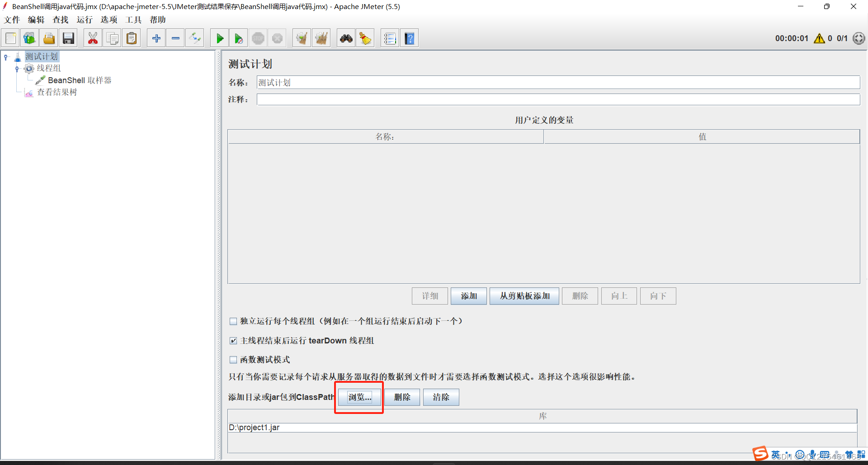Screen dimensions: 868x465
Task: Expand all nodes with plus icon
Action: [x=156, y=38]
